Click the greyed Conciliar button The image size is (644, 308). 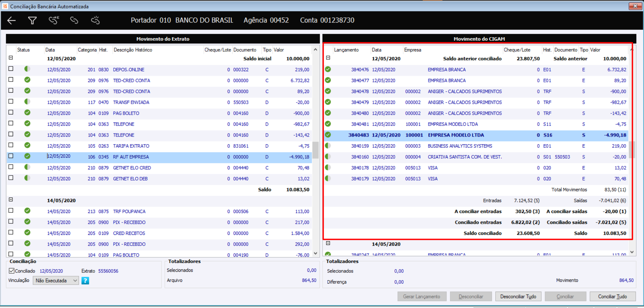(565, 297)
